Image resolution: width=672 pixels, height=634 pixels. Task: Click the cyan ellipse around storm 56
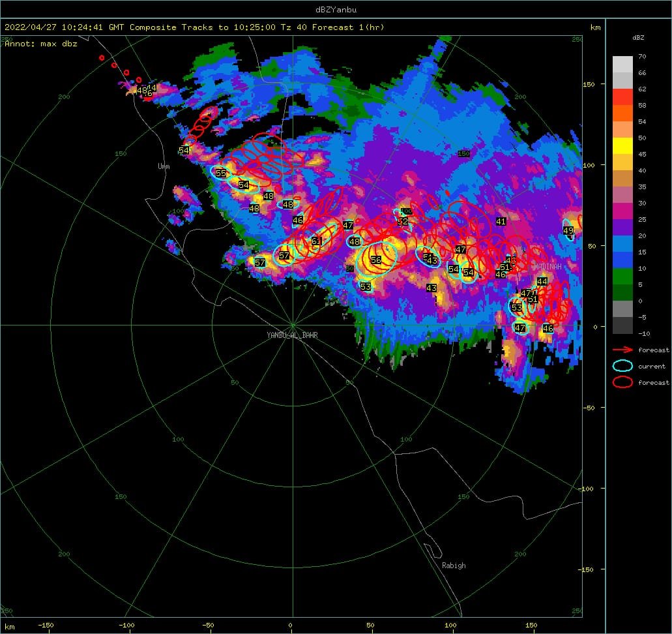point(377,259)
